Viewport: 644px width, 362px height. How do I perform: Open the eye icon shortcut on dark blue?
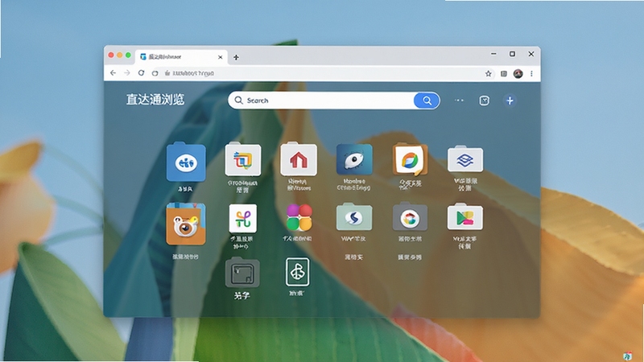[x=354, y=159]
